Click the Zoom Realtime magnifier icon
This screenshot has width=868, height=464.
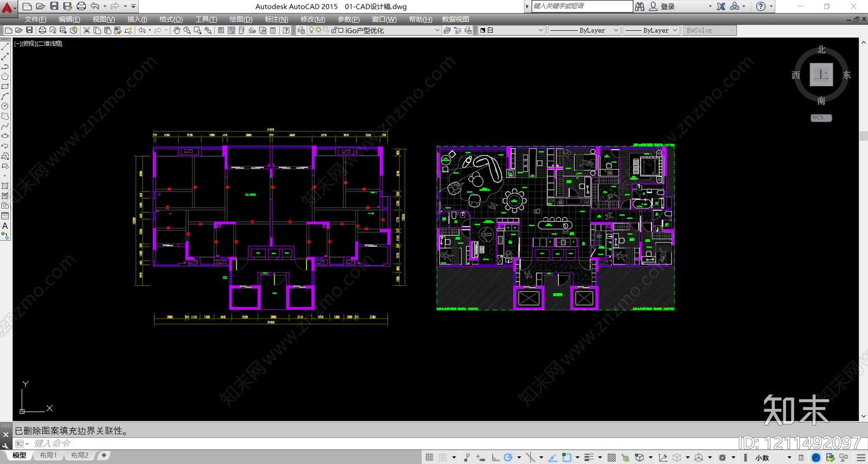(x=187, y=30)
